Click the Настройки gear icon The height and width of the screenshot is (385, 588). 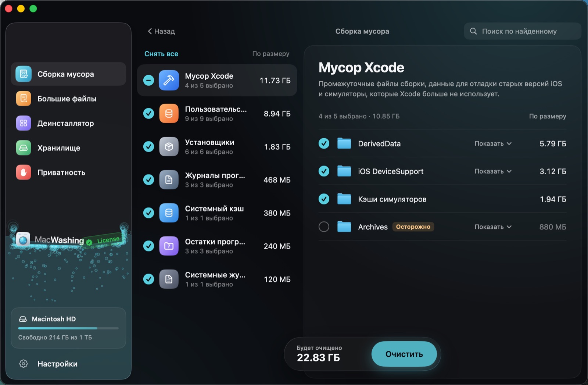pos(24,364)
